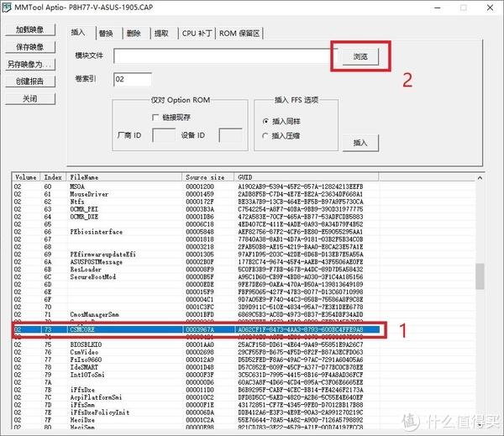The height and width of the screenshot is (436, 504).
Task: Select the ResLoader module row
Action: click(196, 270)
